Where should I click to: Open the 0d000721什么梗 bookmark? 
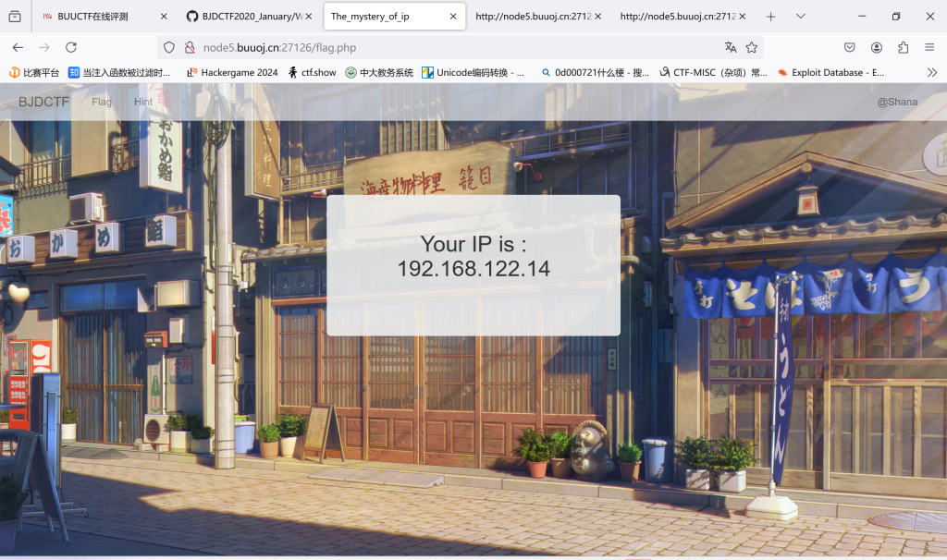(596, 72)
